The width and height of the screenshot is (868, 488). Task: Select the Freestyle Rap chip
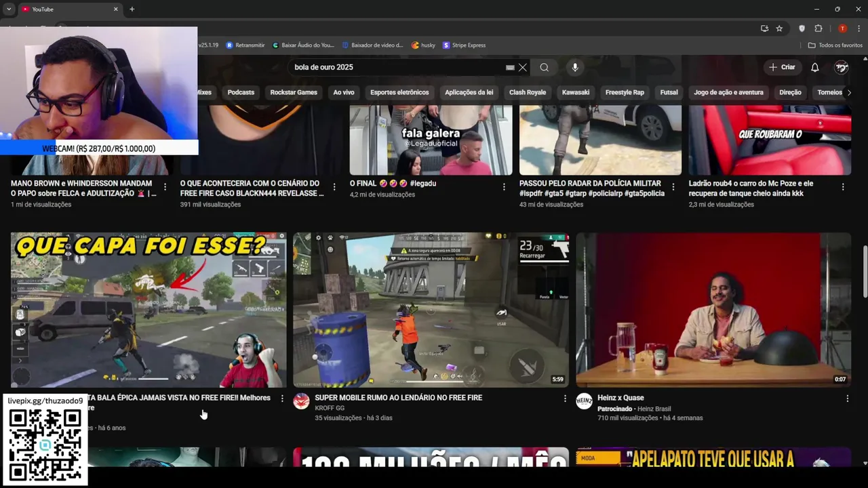625,92
